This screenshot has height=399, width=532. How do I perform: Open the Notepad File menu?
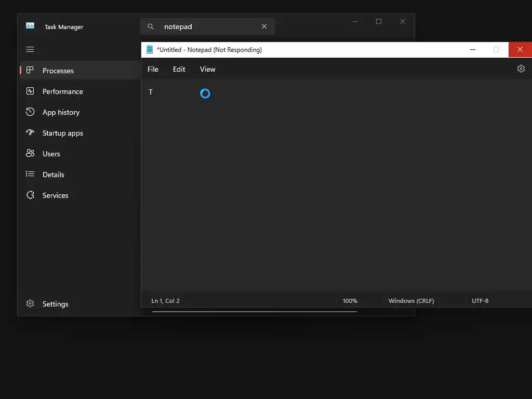coord(153,69)
